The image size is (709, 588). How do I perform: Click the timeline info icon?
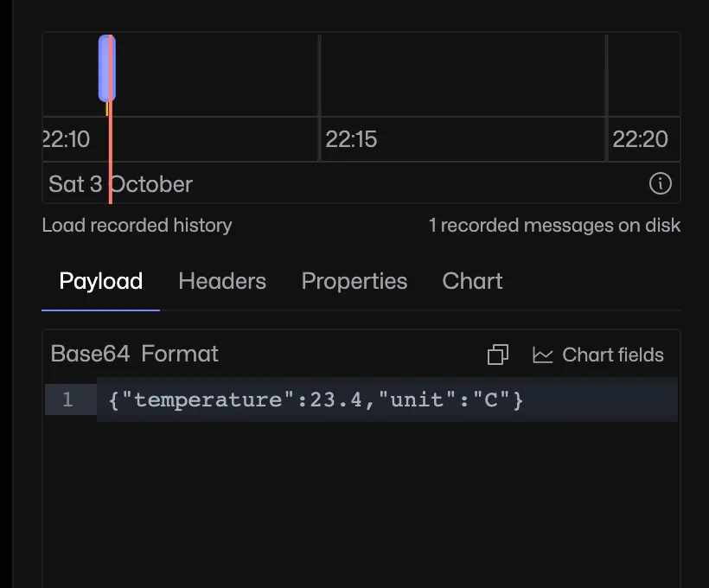[x=661, y=183]
